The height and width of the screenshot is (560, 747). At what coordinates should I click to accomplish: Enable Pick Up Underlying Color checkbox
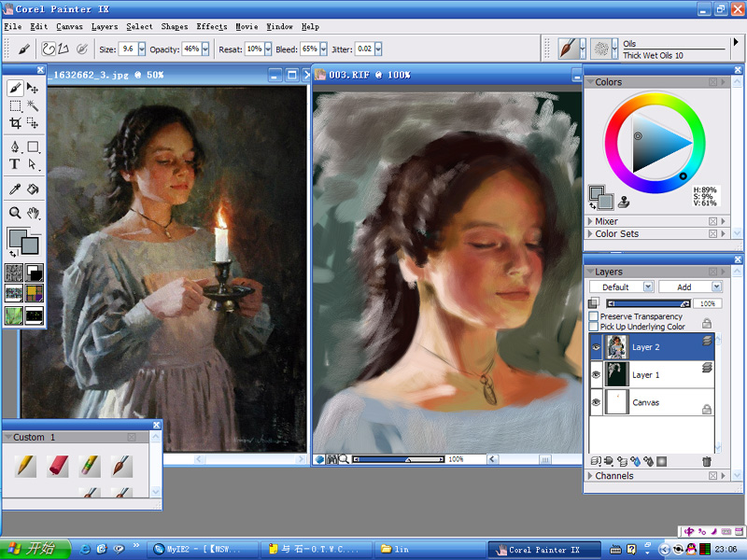point(594,327)
